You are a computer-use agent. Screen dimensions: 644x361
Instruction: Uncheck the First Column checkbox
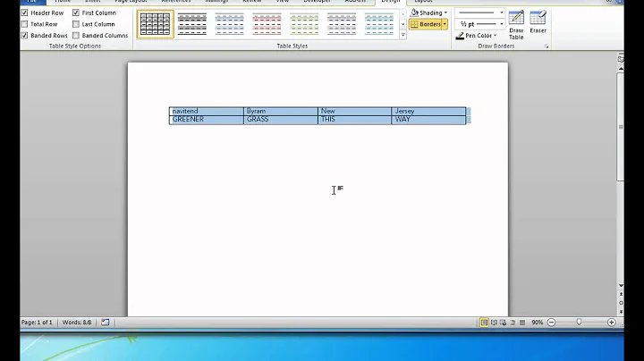(76, 13)
